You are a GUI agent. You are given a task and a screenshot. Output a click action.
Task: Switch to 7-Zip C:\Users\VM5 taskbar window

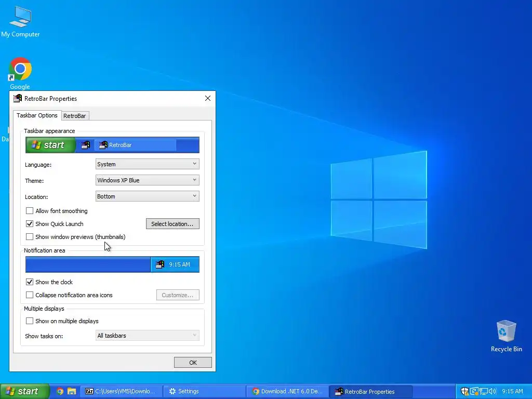point(121,391)
